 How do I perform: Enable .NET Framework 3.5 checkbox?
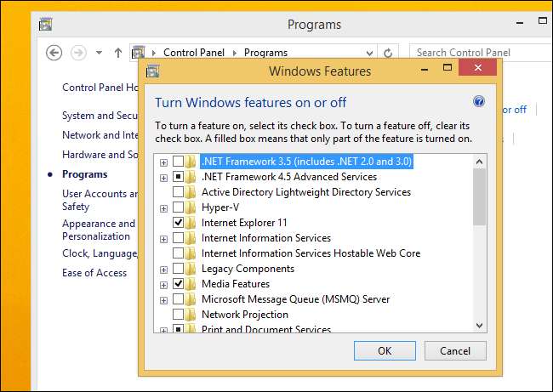coord(178,162)
